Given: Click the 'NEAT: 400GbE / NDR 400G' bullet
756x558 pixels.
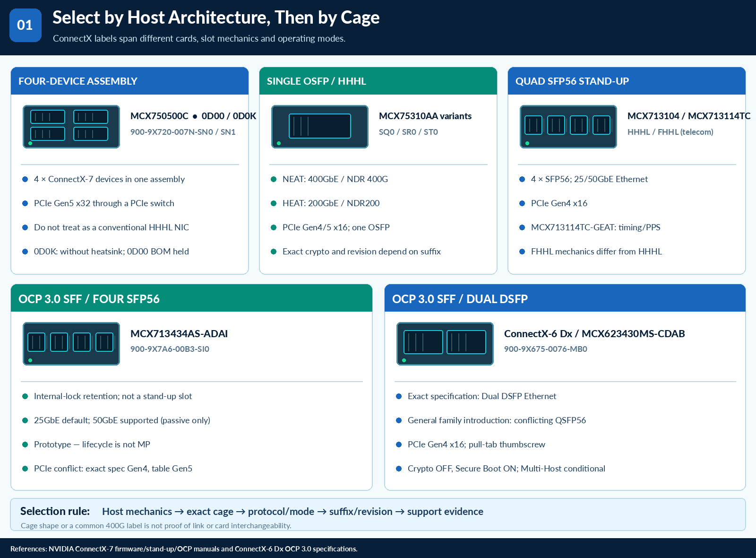Looking at the screenshot, I should click(x=335, y=179).
